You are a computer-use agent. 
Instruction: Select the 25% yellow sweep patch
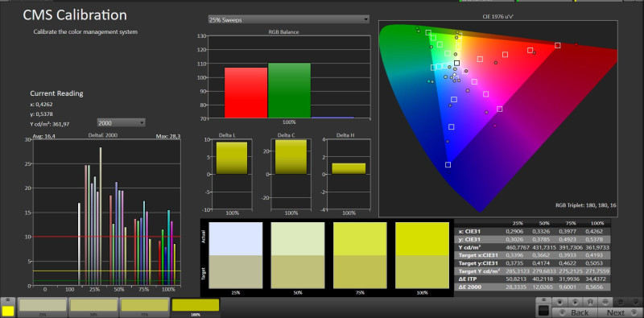[x=43, y=307]
